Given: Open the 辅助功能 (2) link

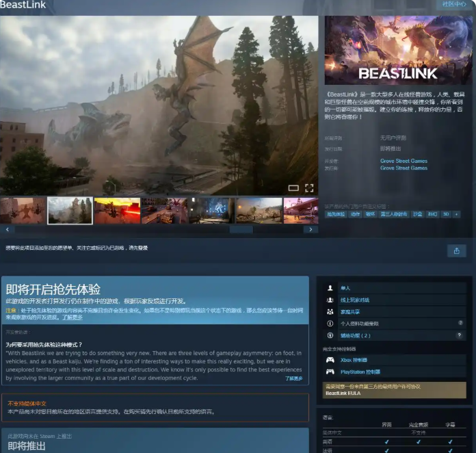Looking at the screenshot, I should point(355,335).
